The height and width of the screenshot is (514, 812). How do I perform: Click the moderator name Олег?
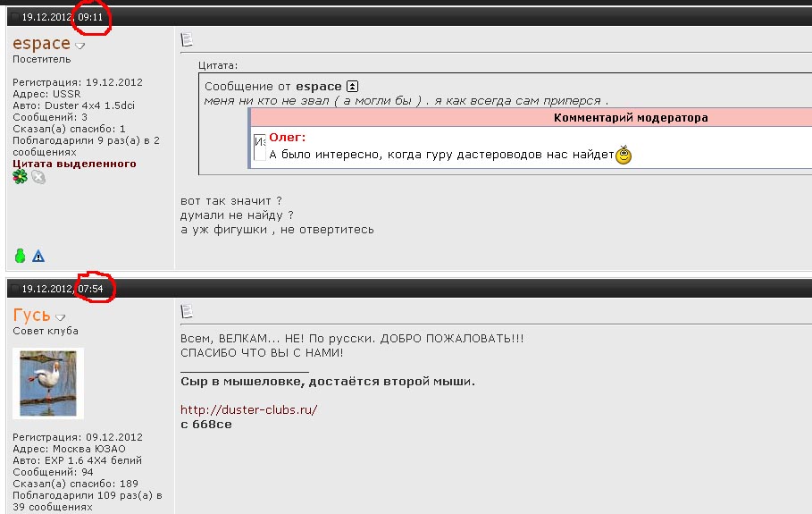[x=288, y=137]
